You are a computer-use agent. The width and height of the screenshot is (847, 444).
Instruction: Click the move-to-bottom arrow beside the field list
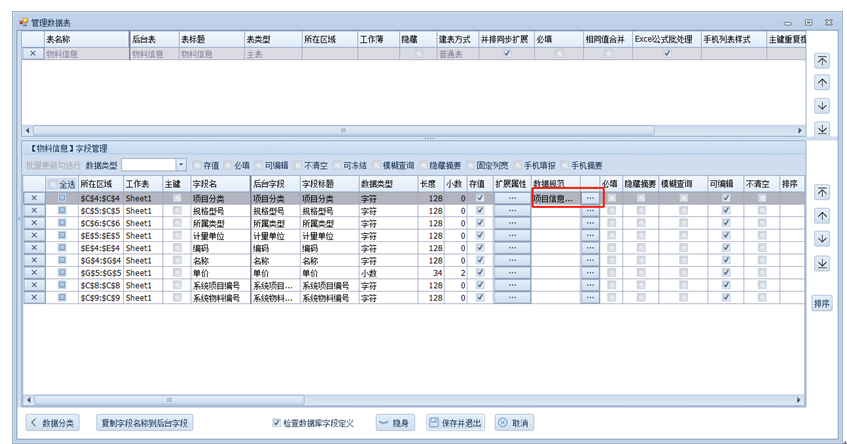(822, 263)
